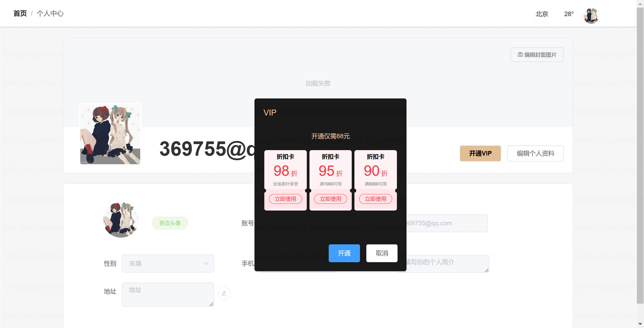This screenshot has width=644, height=328.
Task: Expand the 性别 gender dropdown
Action: pyautogui.click(x=168, y=263)
